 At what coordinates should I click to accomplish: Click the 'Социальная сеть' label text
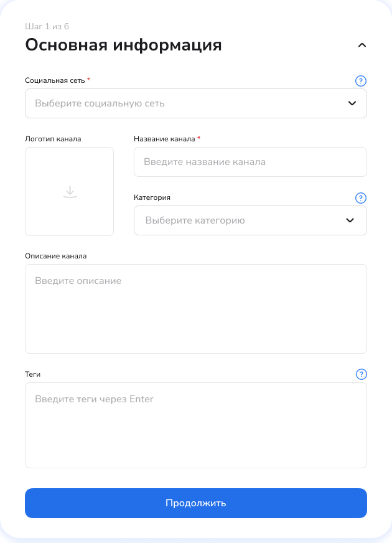pyautogui.click(x=55, y=80)
